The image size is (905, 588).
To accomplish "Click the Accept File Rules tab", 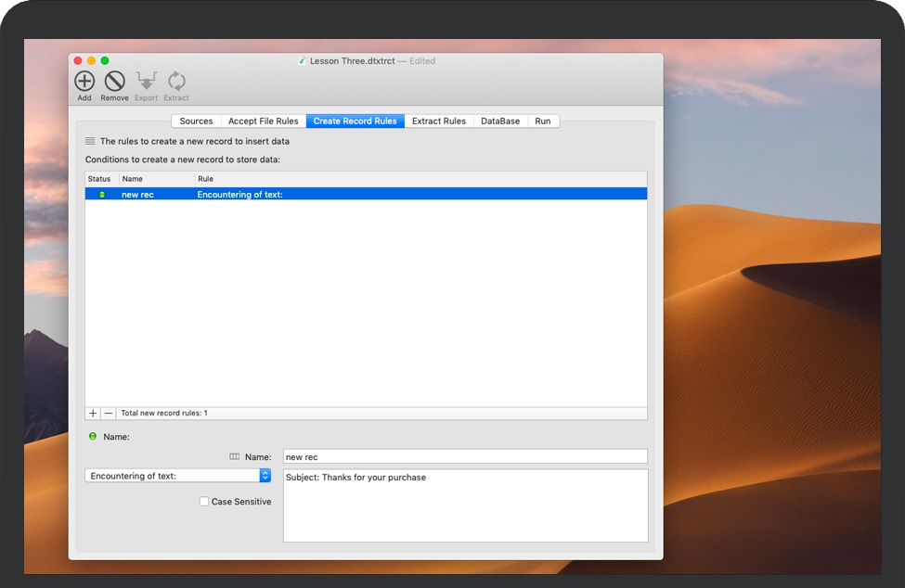I will pos(262,121).
